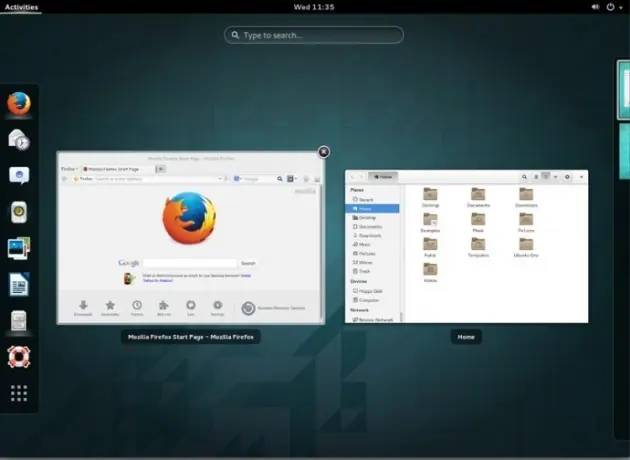Click the Firefox home toolbar icon
Image resolution: width=630 pixels, height=460 pixels.
[317, 179]
